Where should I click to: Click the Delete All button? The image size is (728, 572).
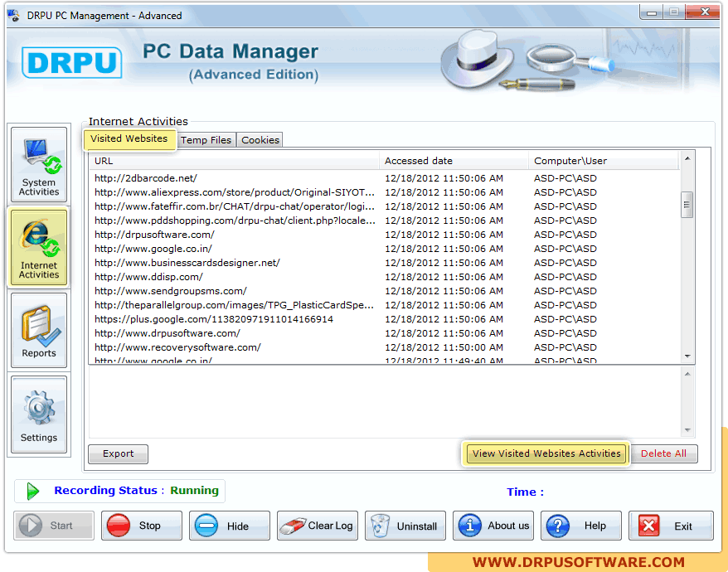point(663,453)
